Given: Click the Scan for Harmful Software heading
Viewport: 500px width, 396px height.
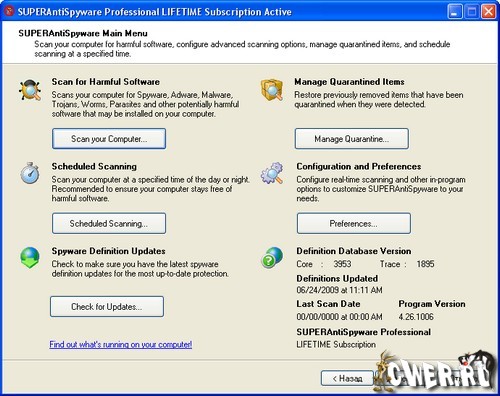Looking at the screenshot, I should 106,82.
